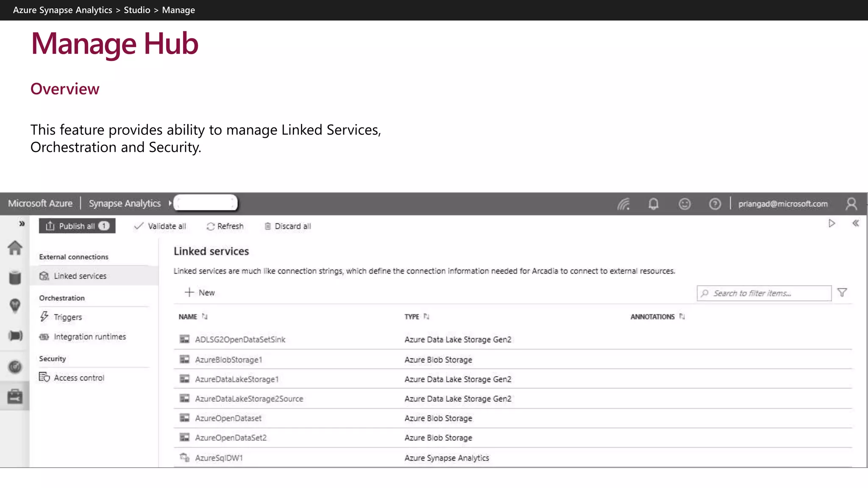The image size is (868, 488).
Task: Collapse the panel with the double-left chevron
Action: [x=855, y=223]
